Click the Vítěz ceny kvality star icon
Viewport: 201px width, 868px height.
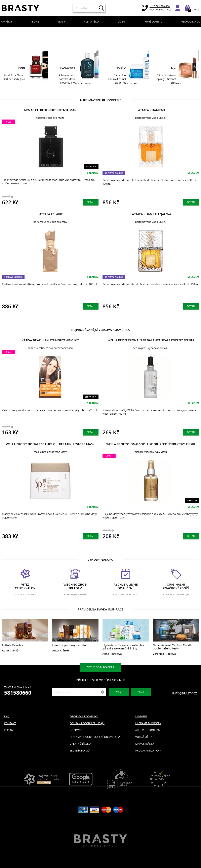coord(25,573)
